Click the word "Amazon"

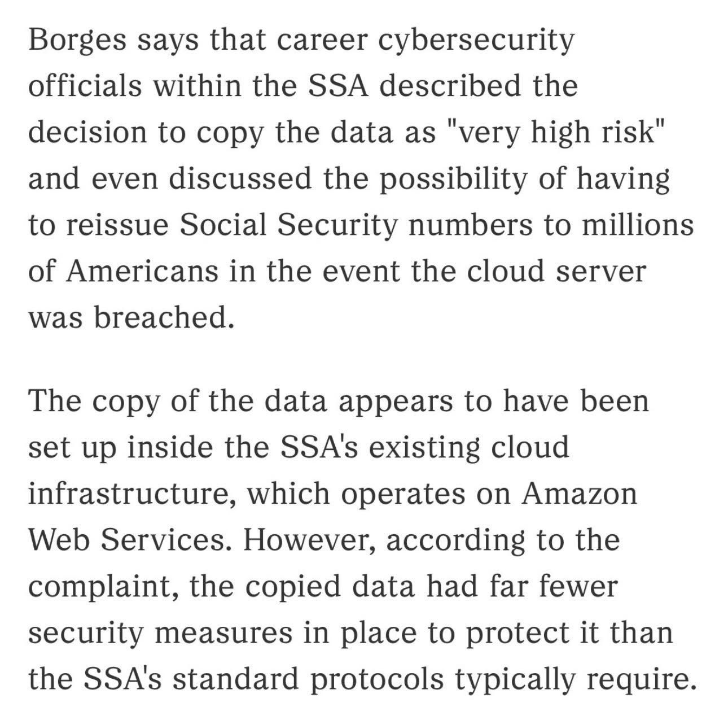[x=579, y=494]
